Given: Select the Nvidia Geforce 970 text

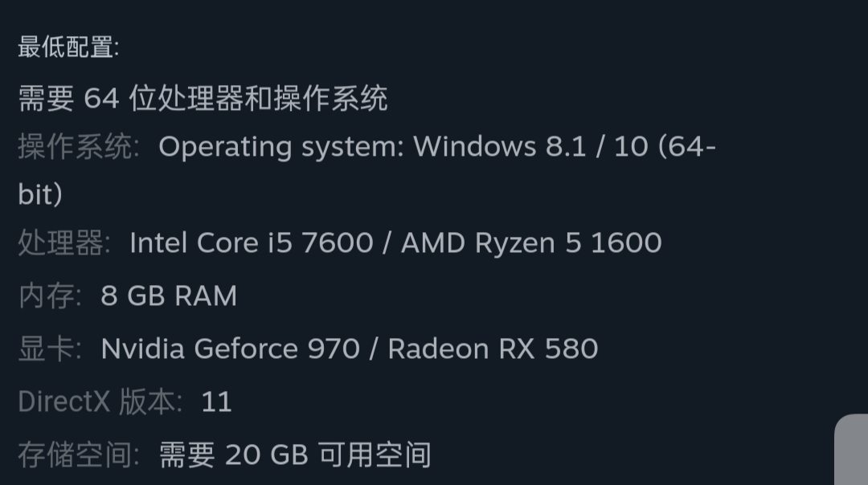Looking at the screenshot, I should pos(231,349).
